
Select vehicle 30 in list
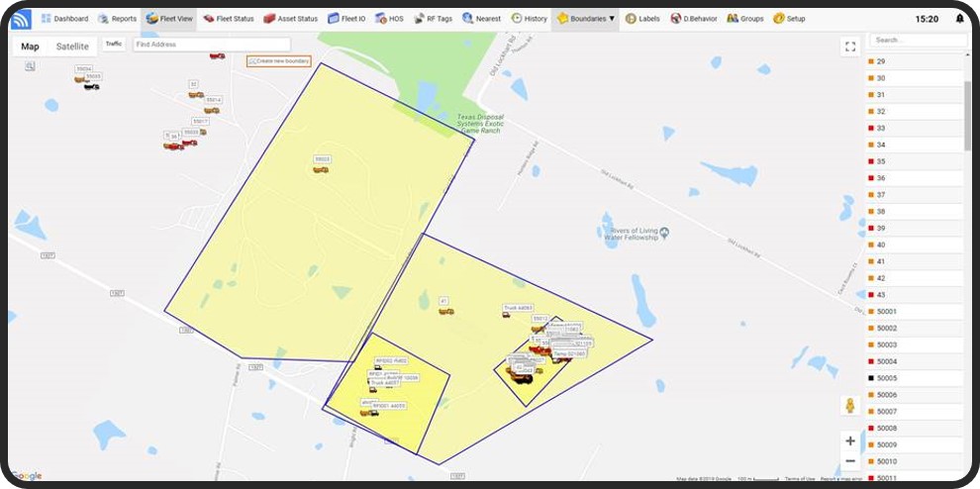tap(915, 78)
